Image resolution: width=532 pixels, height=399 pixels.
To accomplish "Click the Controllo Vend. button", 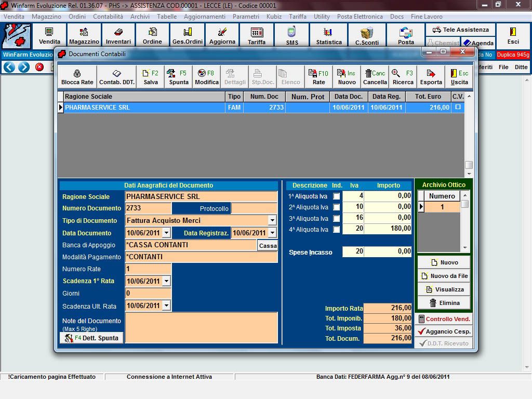I will coord(443,319).
